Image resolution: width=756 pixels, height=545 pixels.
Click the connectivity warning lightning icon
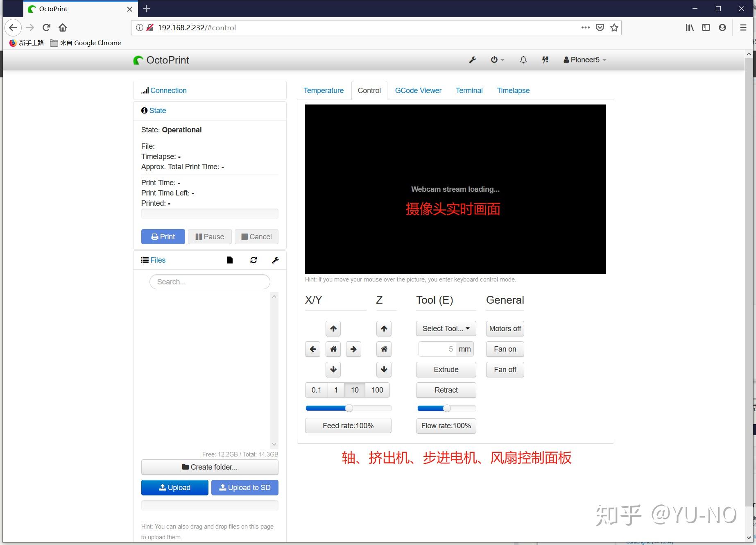click(x=545, y=60)
